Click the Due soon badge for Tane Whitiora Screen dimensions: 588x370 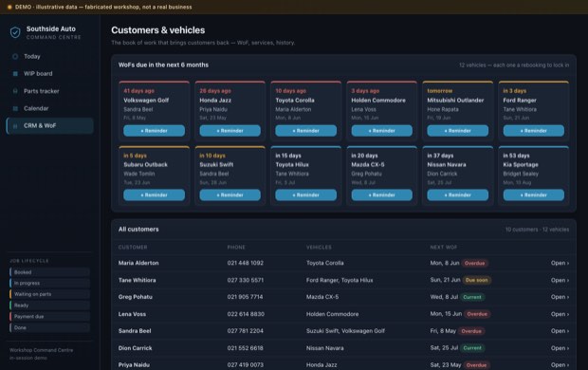click(x=477, y=280)
